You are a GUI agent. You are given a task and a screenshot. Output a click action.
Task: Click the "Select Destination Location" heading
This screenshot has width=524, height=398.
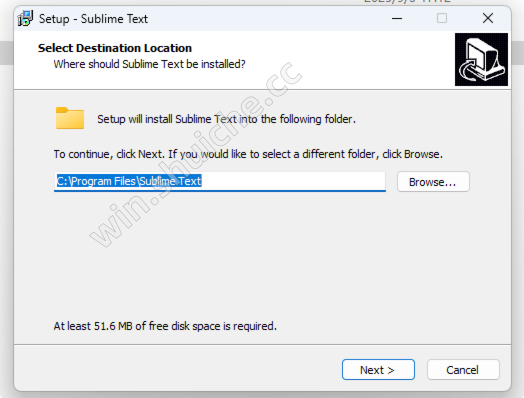click(x=115, y=48)
